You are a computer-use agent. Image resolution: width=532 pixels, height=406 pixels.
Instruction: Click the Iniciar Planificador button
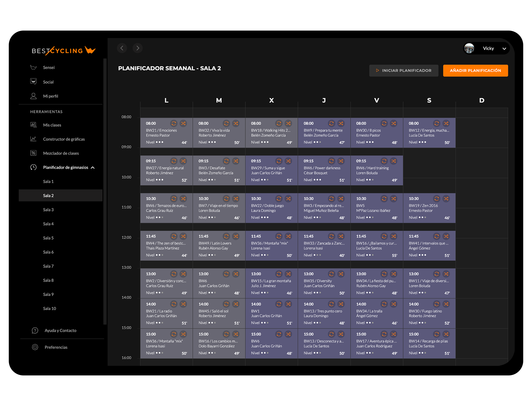click(404, 70)
